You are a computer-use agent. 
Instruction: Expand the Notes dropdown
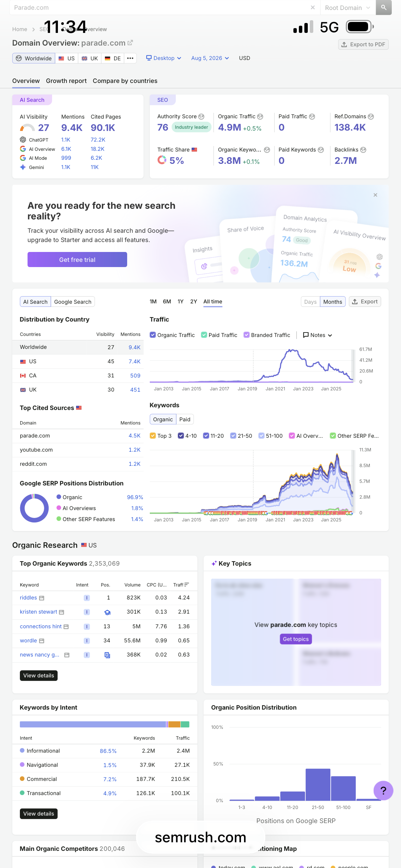pos(317,335)
